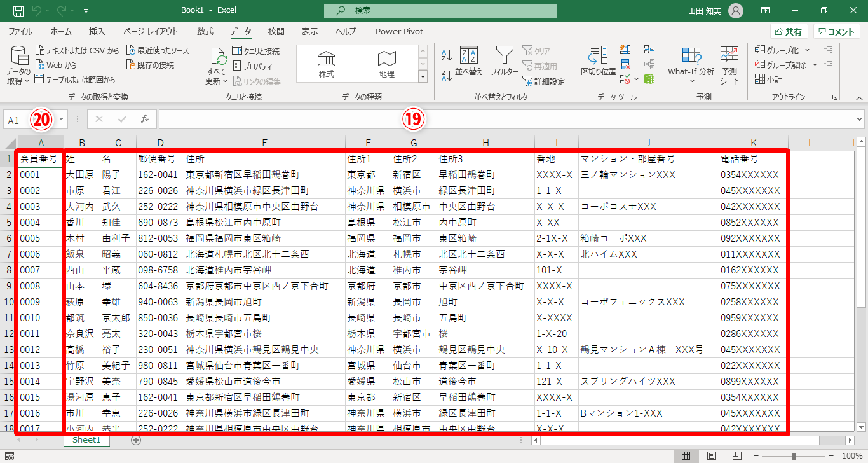Open 既存の接続 (Existing Connections)

point(151,65)
